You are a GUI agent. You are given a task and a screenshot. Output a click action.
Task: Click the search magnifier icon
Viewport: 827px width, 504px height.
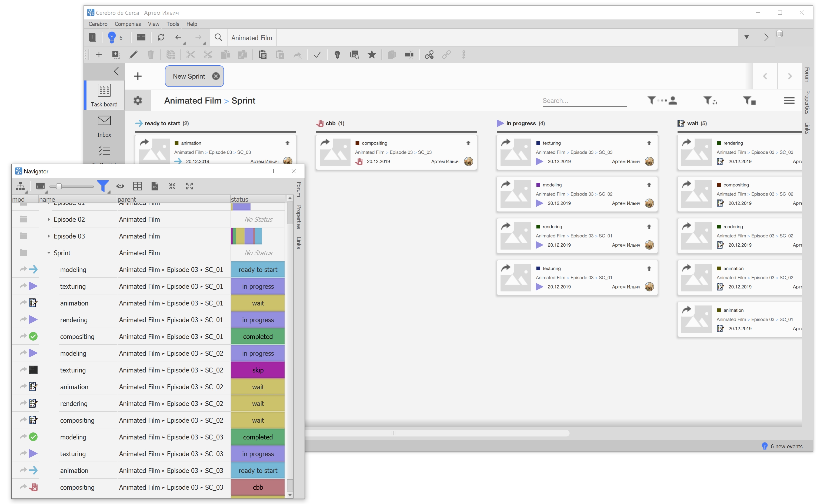(218, 37)
